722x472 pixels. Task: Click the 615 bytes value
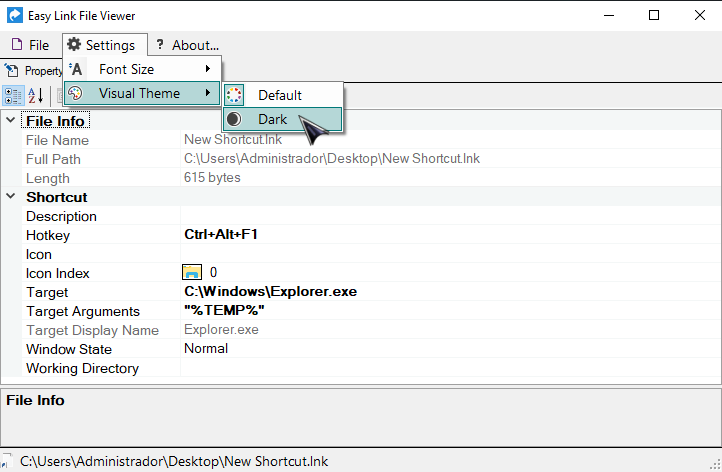click(212, 178)
